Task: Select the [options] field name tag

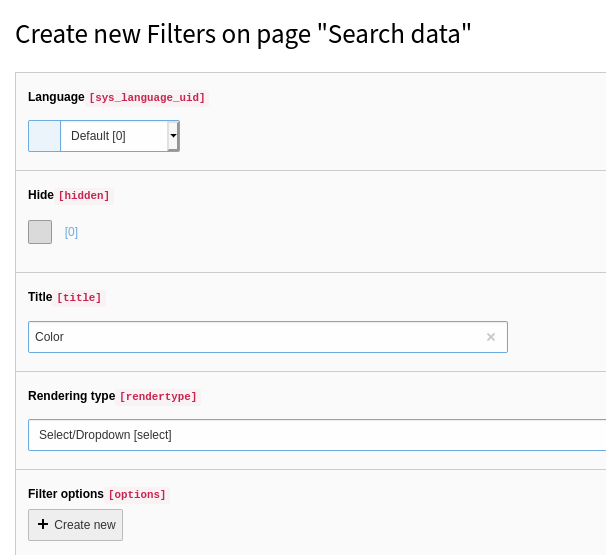Action: [x=138, y=495]
